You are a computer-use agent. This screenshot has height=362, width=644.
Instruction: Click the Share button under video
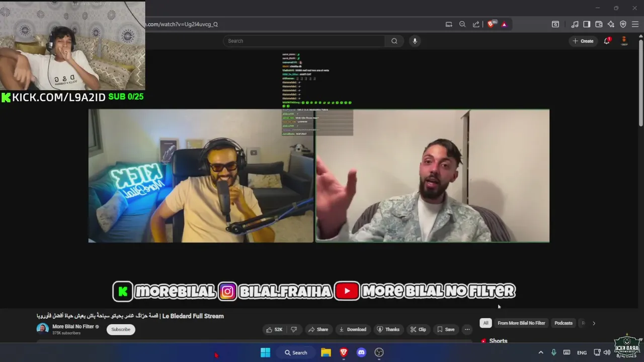click(x=318, y=329)
